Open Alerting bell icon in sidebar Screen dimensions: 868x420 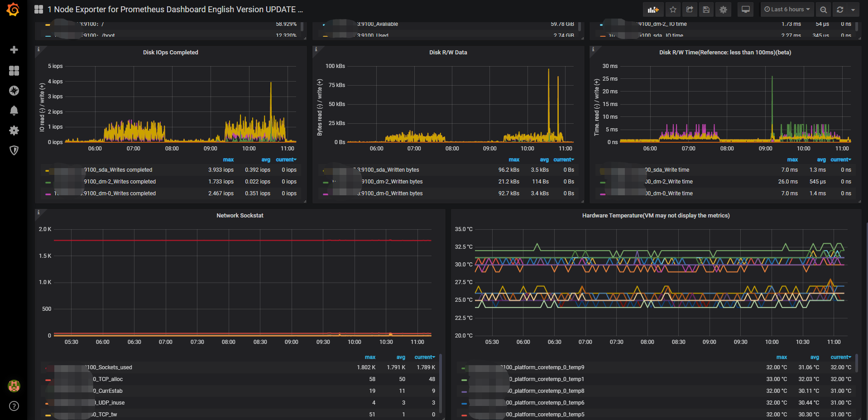click(x=14, y=111)
